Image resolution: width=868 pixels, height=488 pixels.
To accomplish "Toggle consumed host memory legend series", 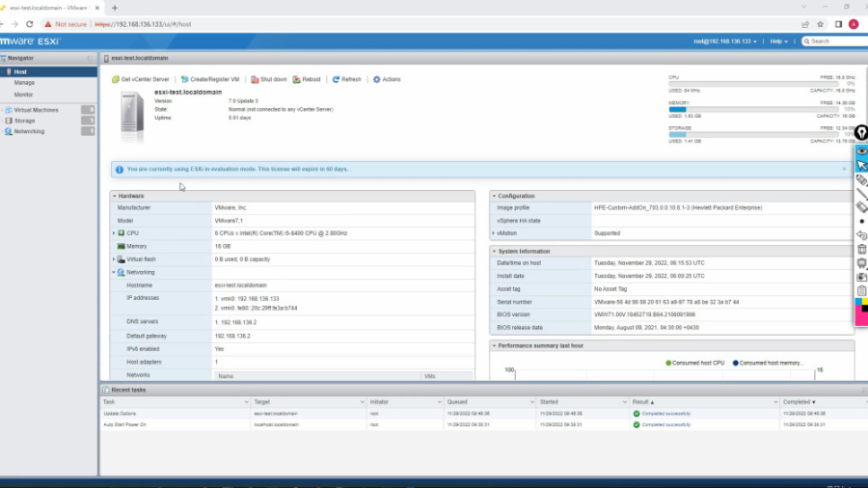I will point(770,363).
